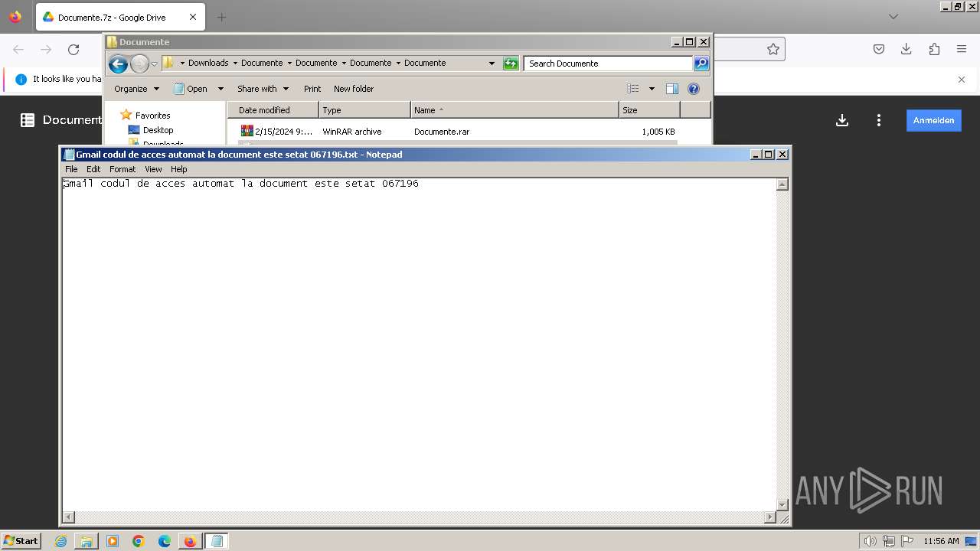Click the Explorer refresh address button
980x551 pixels.
511,64
